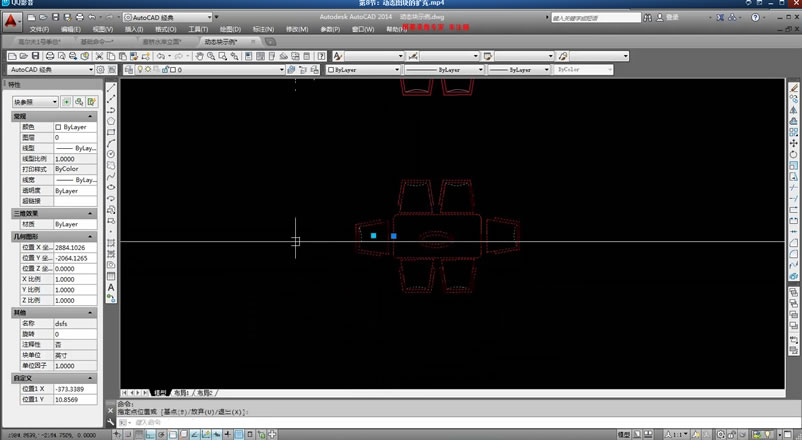This screenshot has height=440, width=802.
Task: Click the 位置 X coordinate value 2884.1026
Action: (x=75, y=247)
